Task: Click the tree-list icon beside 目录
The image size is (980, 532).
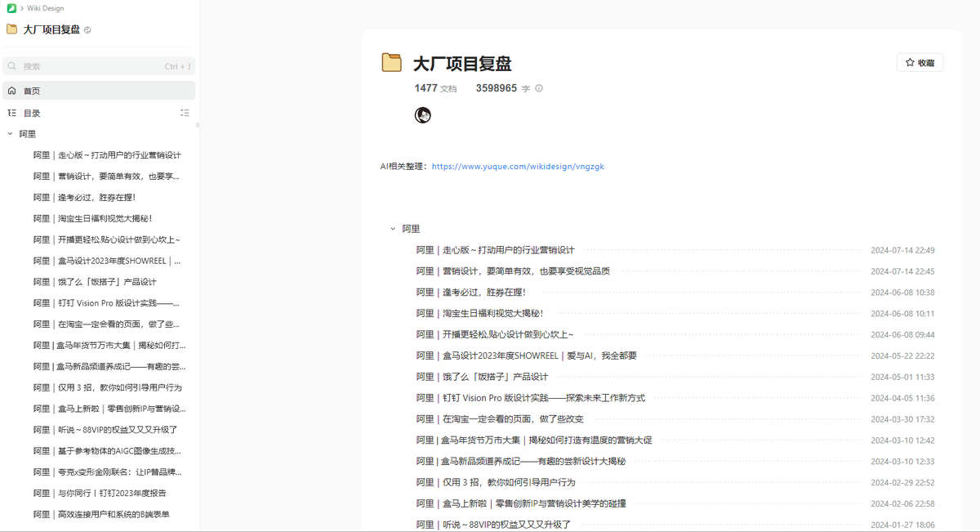Action: pyautogui.click(x=11, y=113)
